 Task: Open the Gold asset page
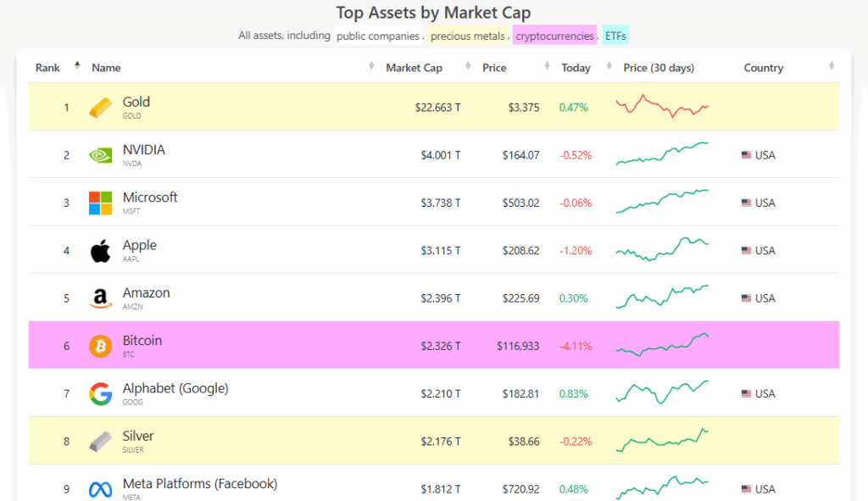(x=136, y=102)
